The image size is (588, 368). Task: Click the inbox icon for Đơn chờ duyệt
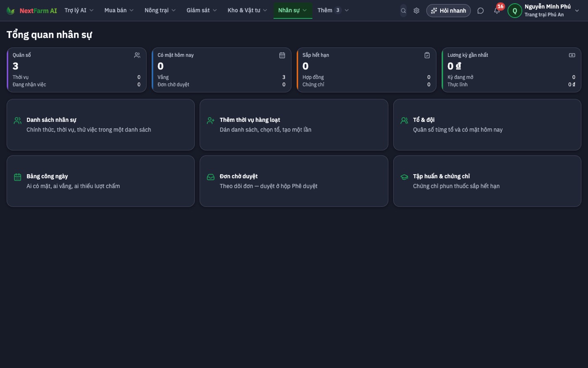tap(211, 177)
